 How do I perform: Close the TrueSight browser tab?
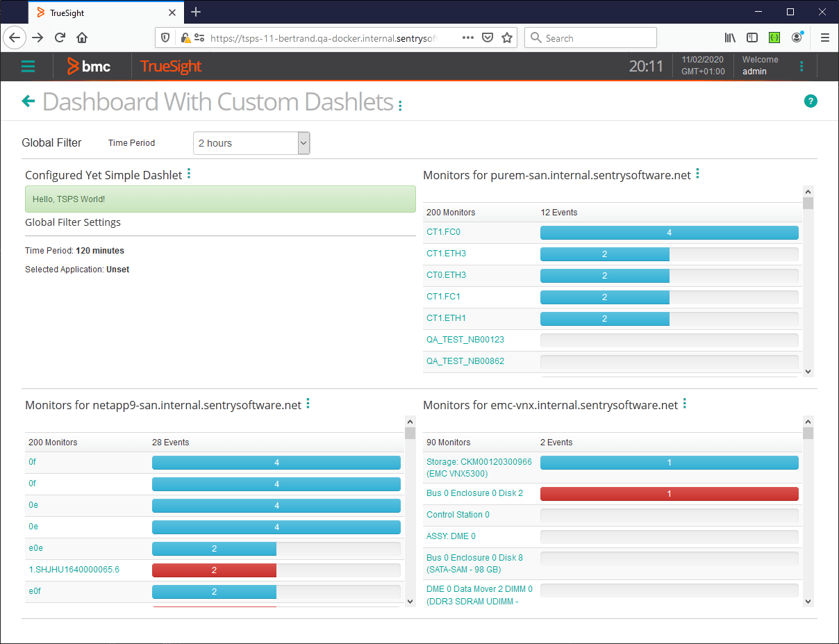172,13
